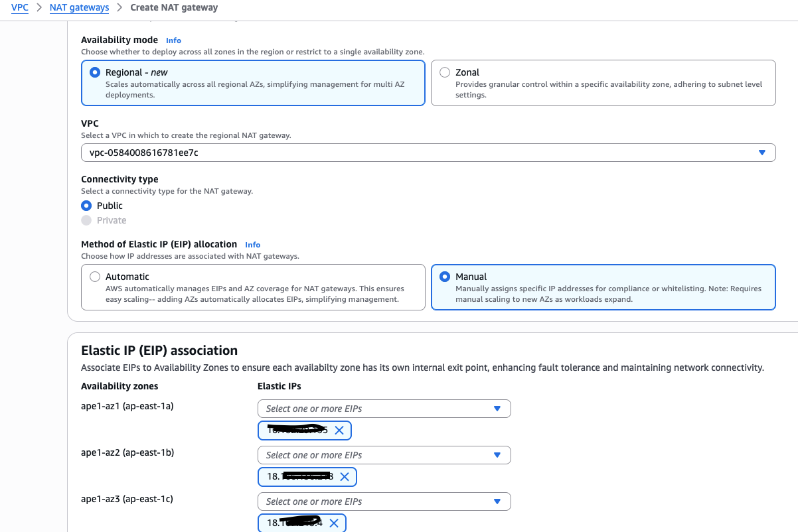Select Manual EIP allocation method
798x532 pixels.
click(445, 277)
